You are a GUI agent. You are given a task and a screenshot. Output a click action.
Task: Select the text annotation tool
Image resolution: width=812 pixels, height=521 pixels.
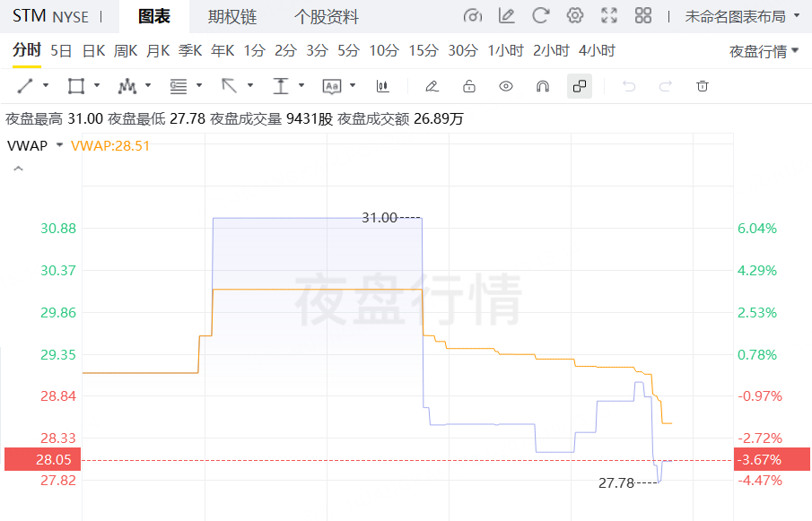tap(332, 86)
